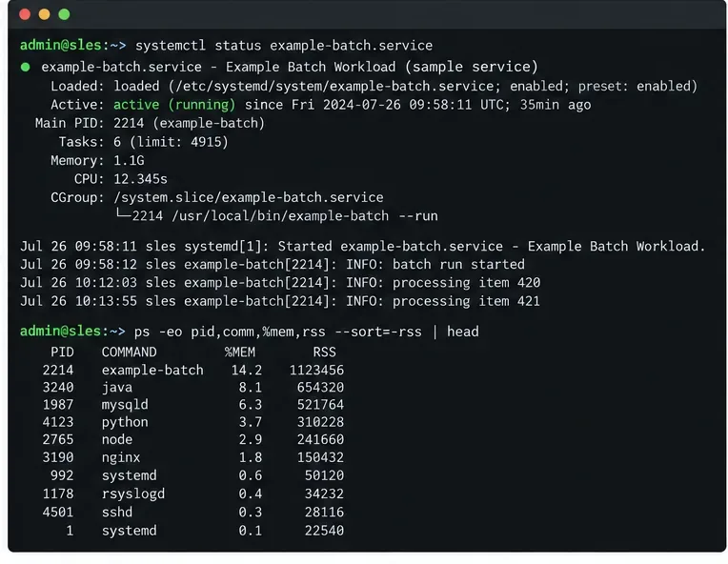728x564 pixels.
Task: Click the RSS value 28116
Action: tap(324, 513)
